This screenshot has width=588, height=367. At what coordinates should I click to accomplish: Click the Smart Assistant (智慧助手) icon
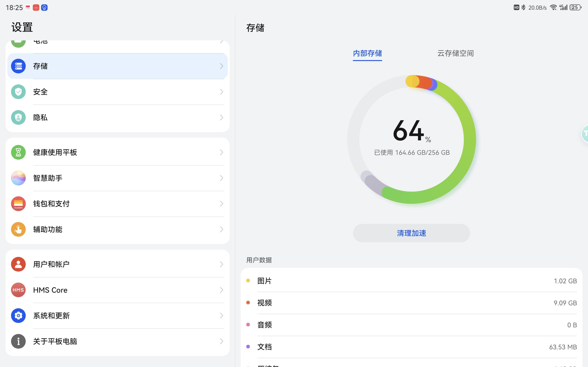point(18,178)
